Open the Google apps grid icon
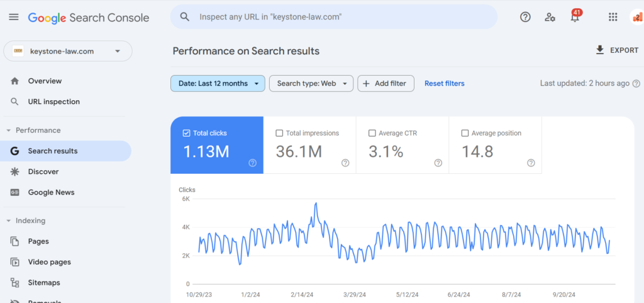 coord(613,17)
